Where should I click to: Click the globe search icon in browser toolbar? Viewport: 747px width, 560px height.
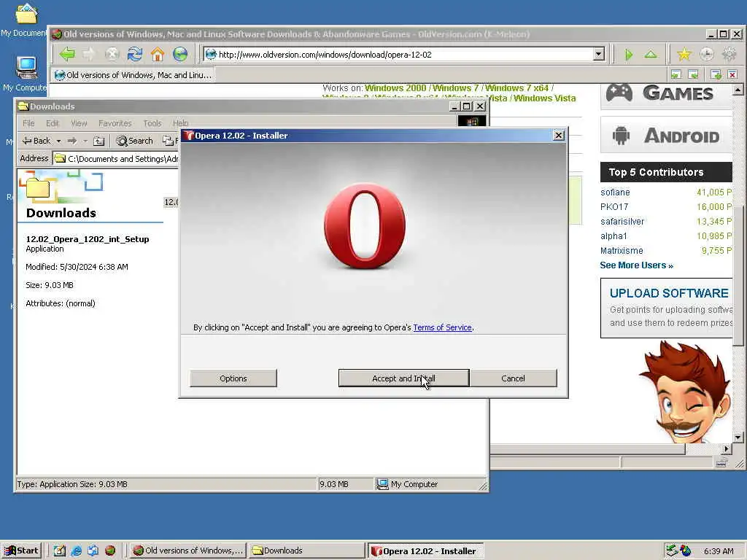180,54
